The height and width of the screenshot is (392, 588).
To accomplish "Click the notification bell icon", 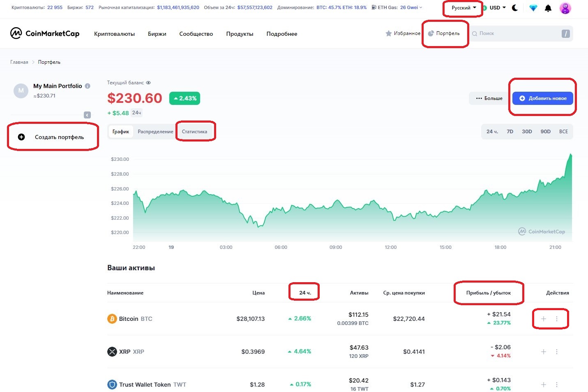I will [548, 8].
